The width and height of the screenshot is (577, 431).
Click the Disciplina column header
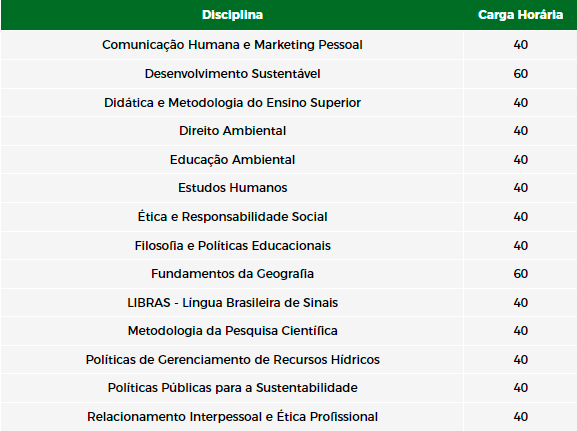tap(232, 15)
